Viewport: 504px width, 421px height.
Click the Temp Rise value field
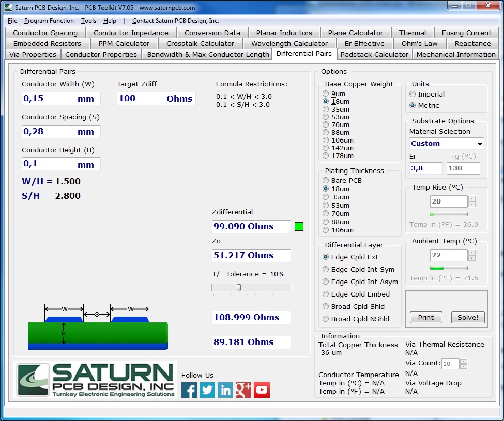pyautogui.click(x=449, y=201)
